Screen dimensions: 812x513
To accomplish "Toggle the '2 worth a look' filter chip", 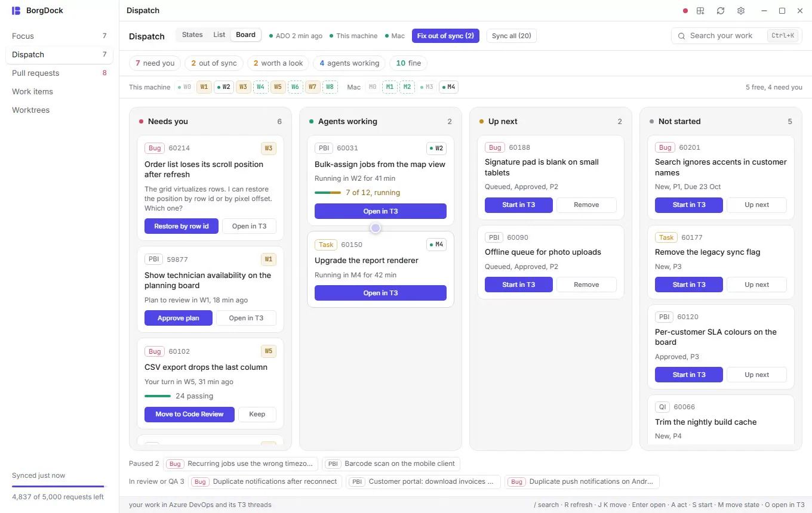I will coord(278,63).
